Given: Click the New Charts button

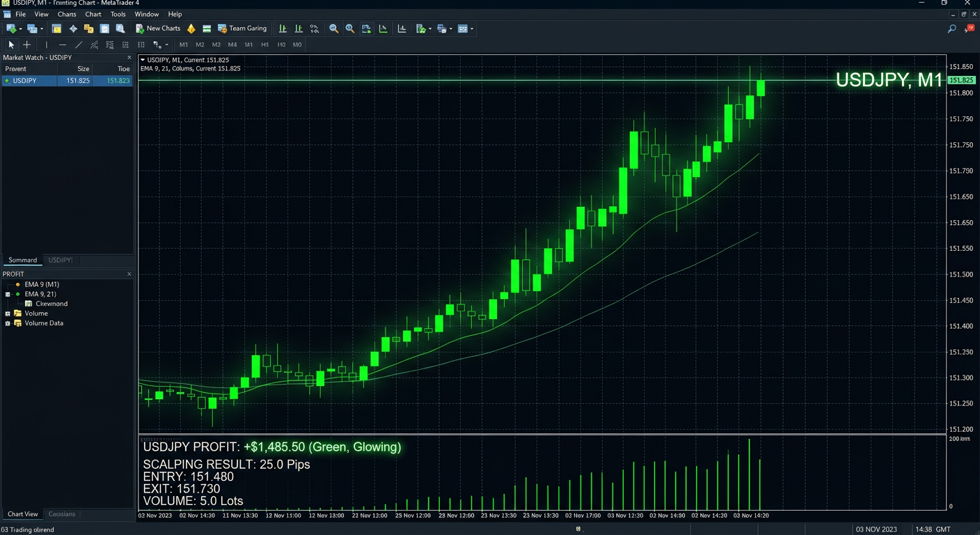Looking at the screenshot, I should tap(158, 29).
